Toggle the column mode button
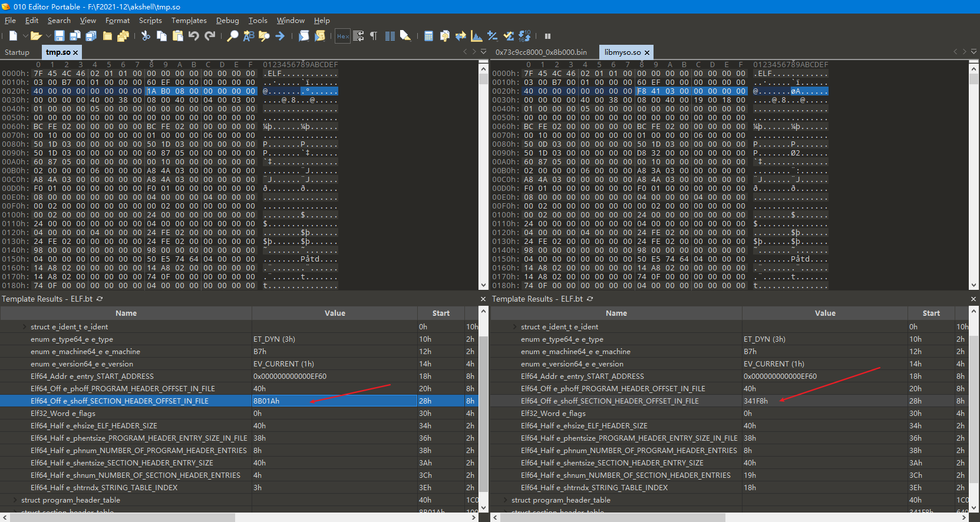 pyautogui.click(x=390, y=36)
